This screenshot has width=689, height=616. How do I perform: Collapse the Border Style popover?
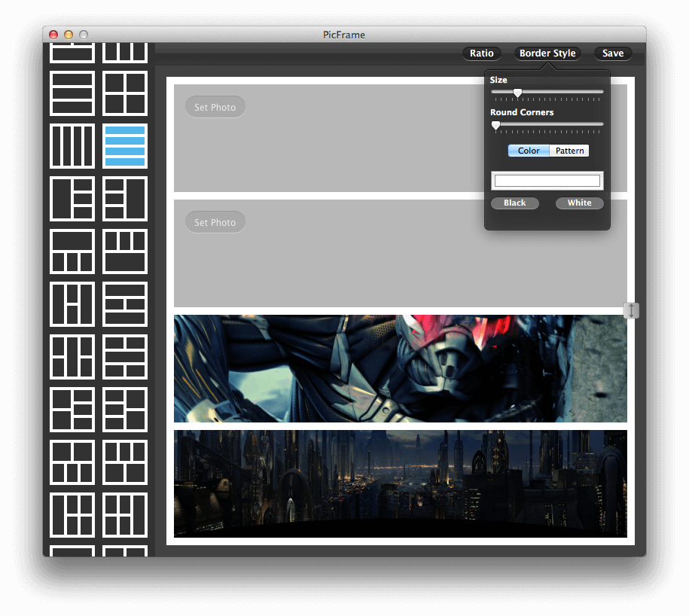(547, 53)
